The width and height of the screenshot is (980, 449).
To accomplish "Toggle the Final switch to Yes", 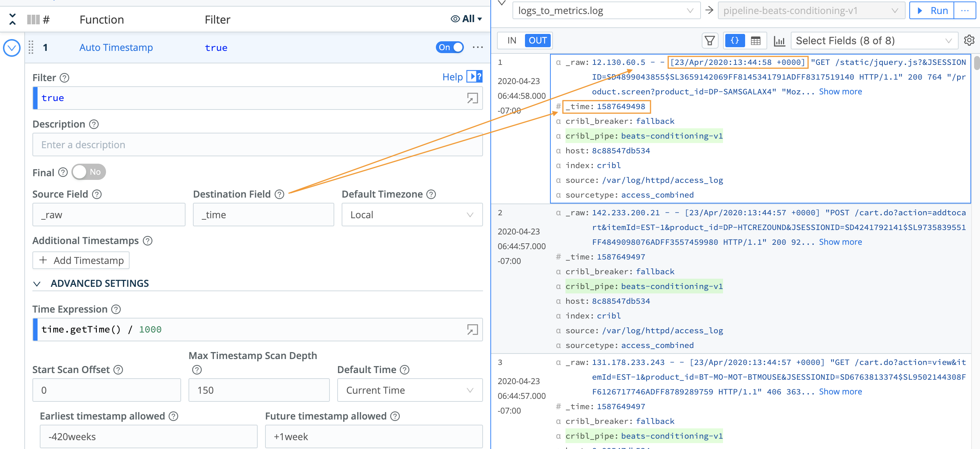I will [88, 172].
